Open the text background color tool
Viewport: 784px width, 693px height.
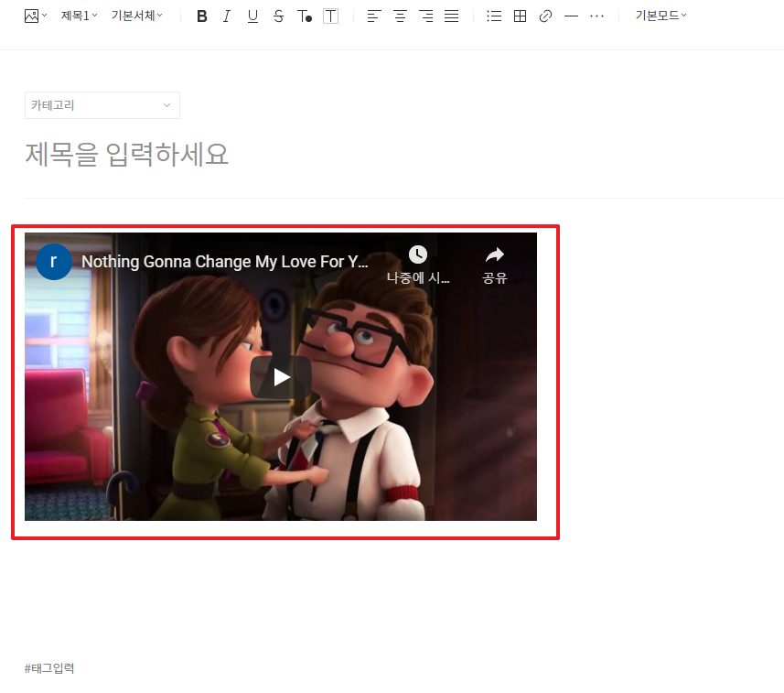pos(330,16)
